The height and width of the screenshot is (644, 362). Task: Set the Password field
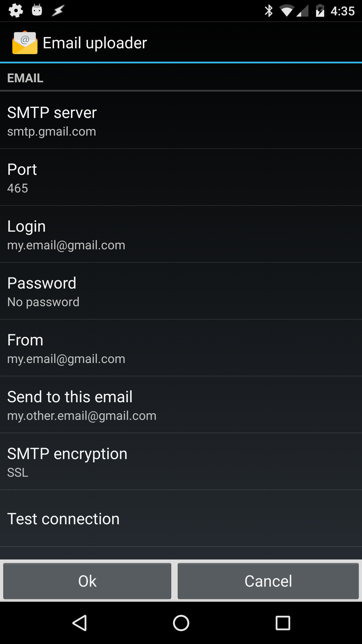[181, 291]
